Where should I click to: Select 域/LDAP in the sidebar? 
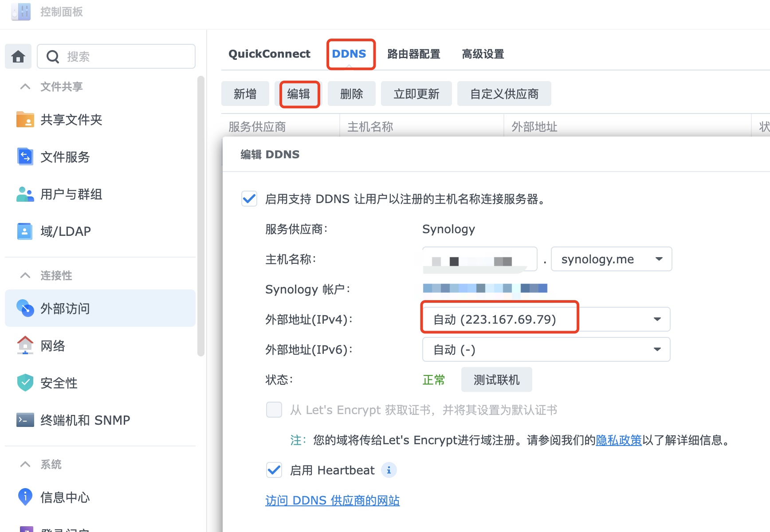point(100,231)
